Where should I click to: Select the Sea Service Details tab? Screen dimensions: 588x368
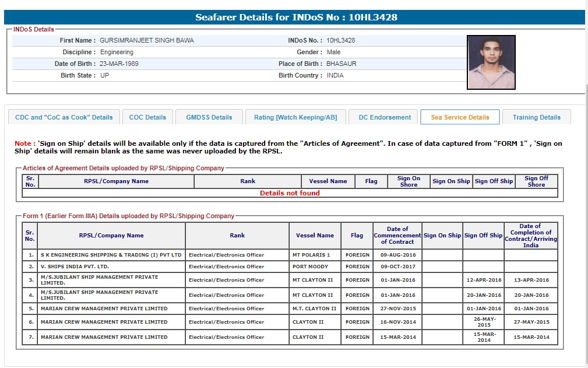[460, 117]
